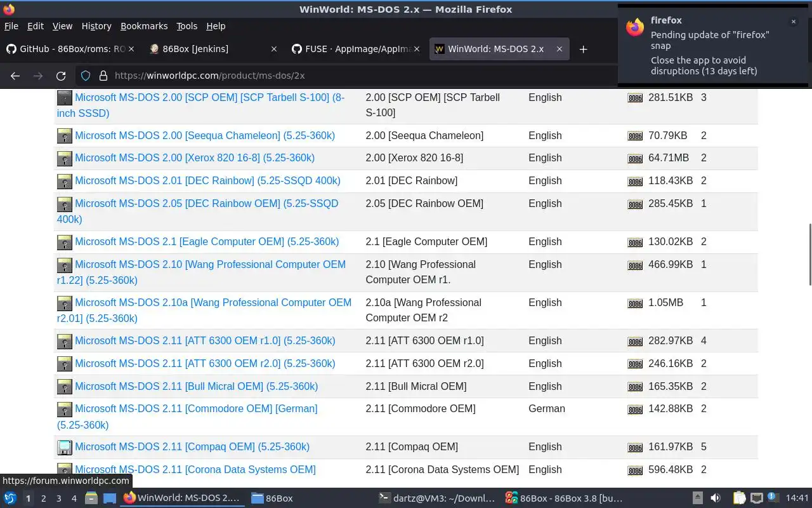The height and width of the screenshot is (508, 812).
Task: Click the show desktop icon in taskbar
Action: click(x=109, y=498)
